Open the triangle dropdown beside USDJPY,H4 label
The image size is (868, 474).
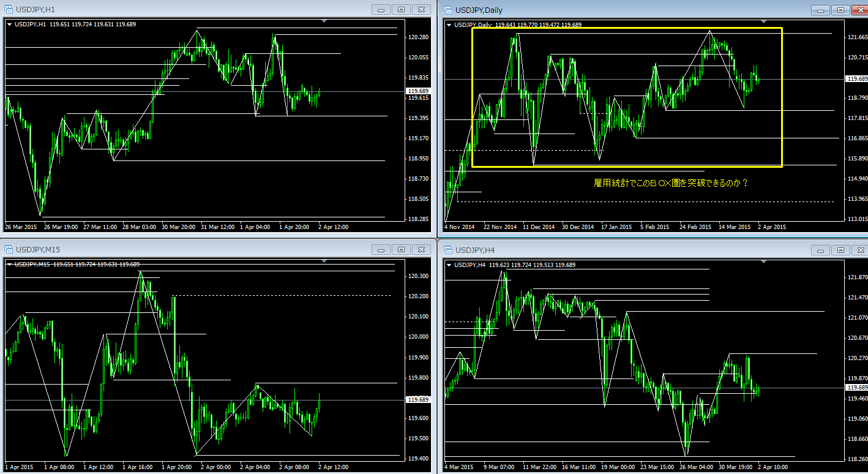(449, 265)
